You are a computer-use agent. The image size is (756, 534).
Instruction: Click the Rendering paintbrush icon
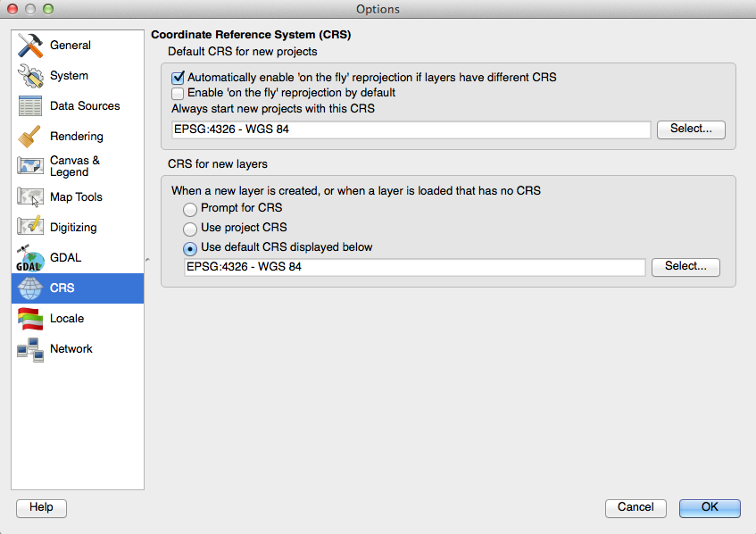point(30,137)
